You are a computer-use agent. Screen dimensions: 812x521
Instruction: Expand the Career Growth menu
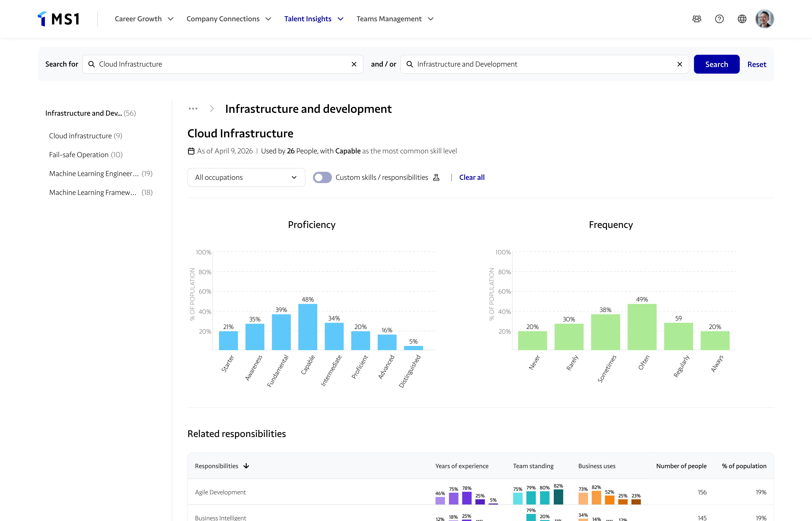[x=144, y=19]
